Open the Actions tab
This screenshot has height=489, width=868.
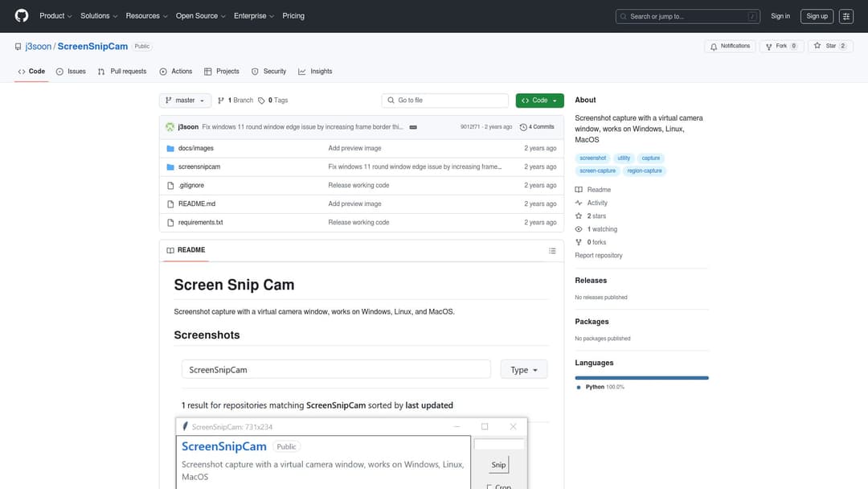176,72
